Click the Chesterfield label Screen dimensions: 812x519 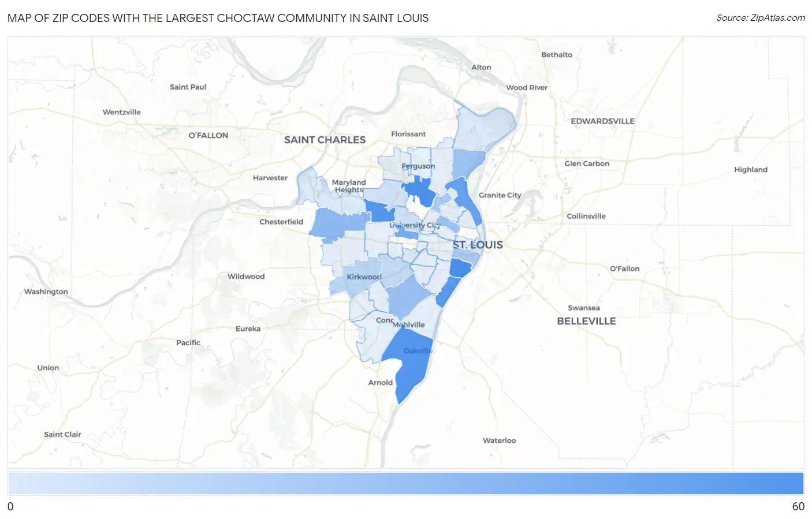click(x=281, y=222)
